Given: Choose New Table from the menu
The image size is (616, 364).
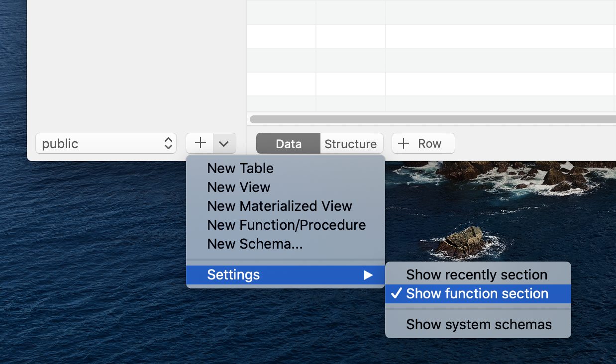Looking at the screenshot, I should [240, 168].
